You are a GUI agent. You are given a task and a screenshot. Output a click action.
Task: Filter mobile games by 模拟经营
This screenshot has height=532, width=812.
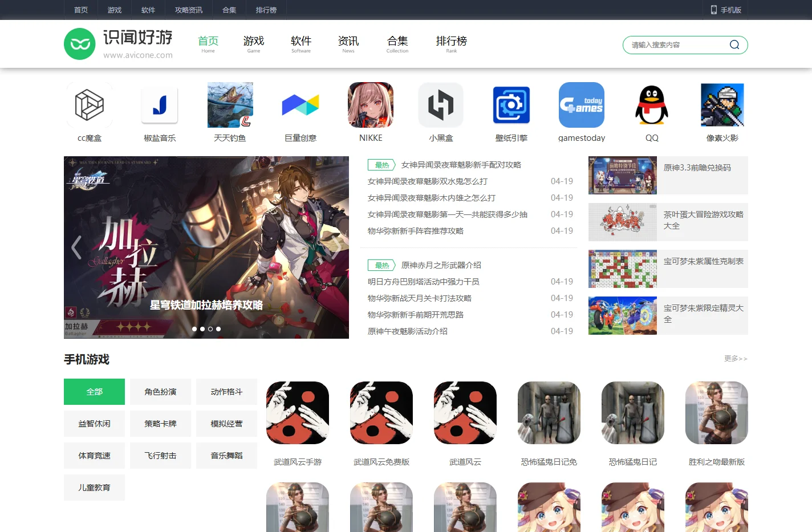[x=226, y=424]
